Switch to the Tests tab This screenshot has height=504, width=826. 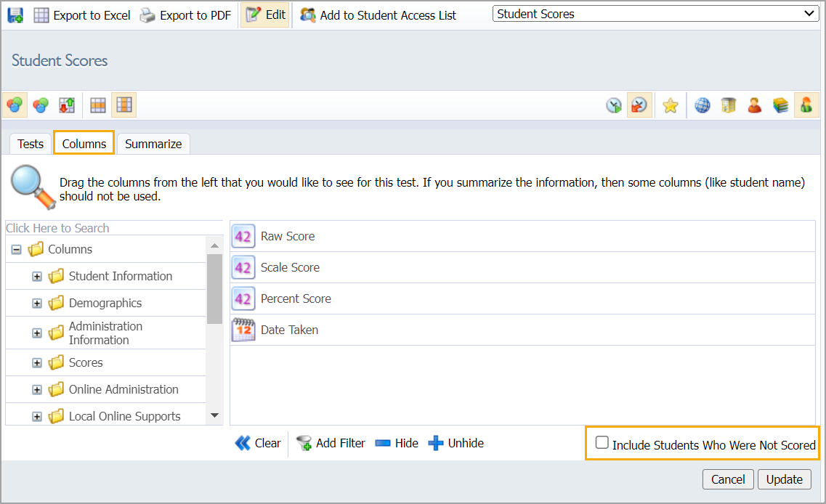[31, 144]
